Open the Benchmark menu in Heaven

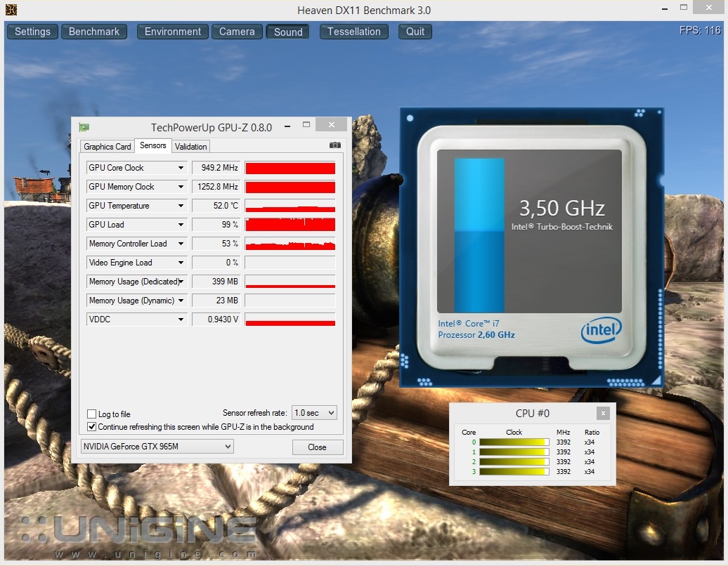coord(94,32)
